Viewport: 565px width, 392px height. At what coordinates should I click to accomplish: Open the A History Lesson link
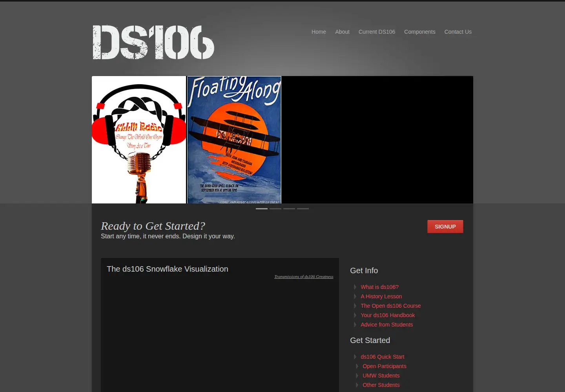coord(381,296)
